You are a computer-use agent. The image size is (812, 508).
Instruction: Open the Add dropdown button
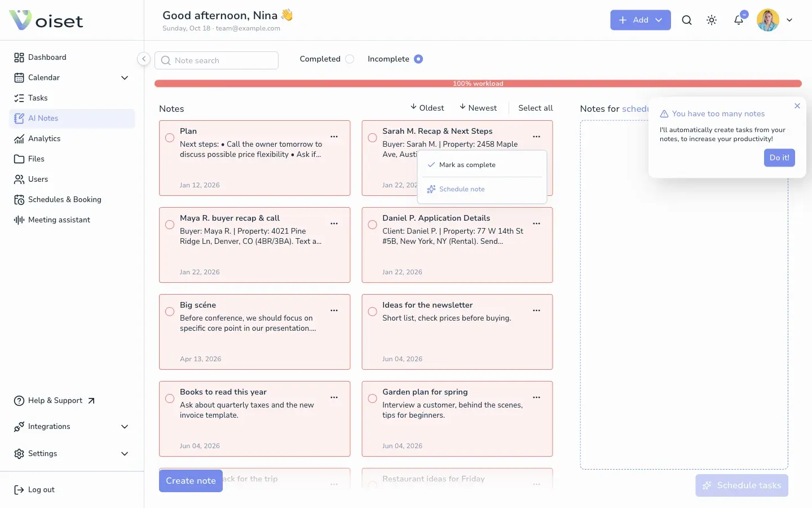pyautogui.click(x=641, y=20)
